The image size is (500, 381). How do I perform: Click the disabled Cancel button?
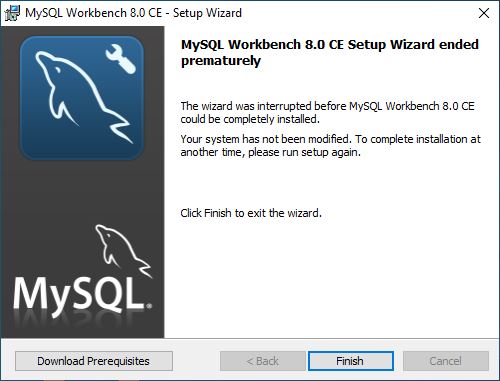click(x=446, y=361)
